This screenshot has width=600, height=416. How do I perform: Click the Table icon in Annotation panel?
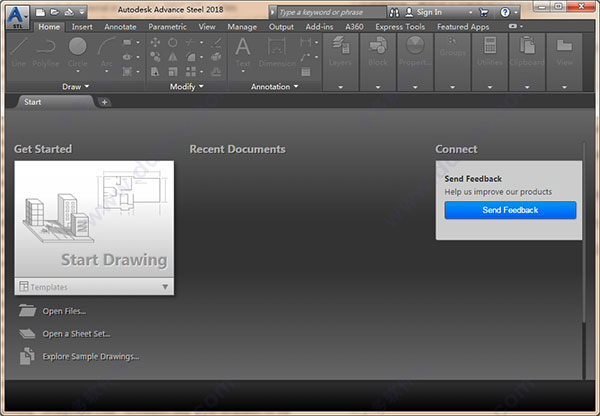point(305,72)
